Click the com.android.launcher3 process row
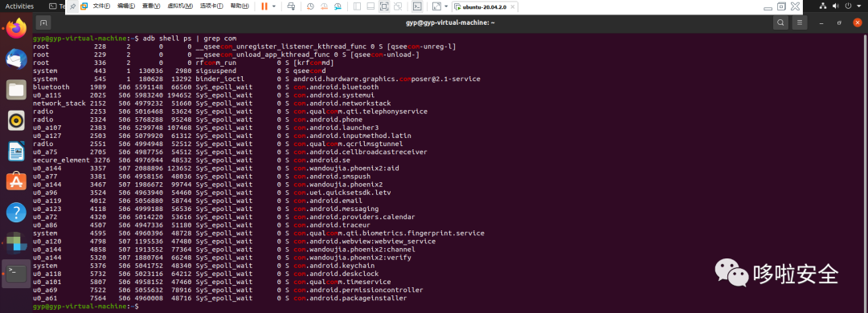The image size is (868, 313). [x=206, y=128]
